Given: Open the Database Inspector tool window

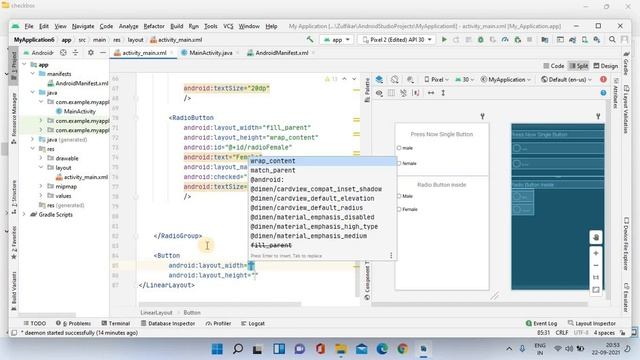Looking at the screenshot, I should (x=168, y=323).
